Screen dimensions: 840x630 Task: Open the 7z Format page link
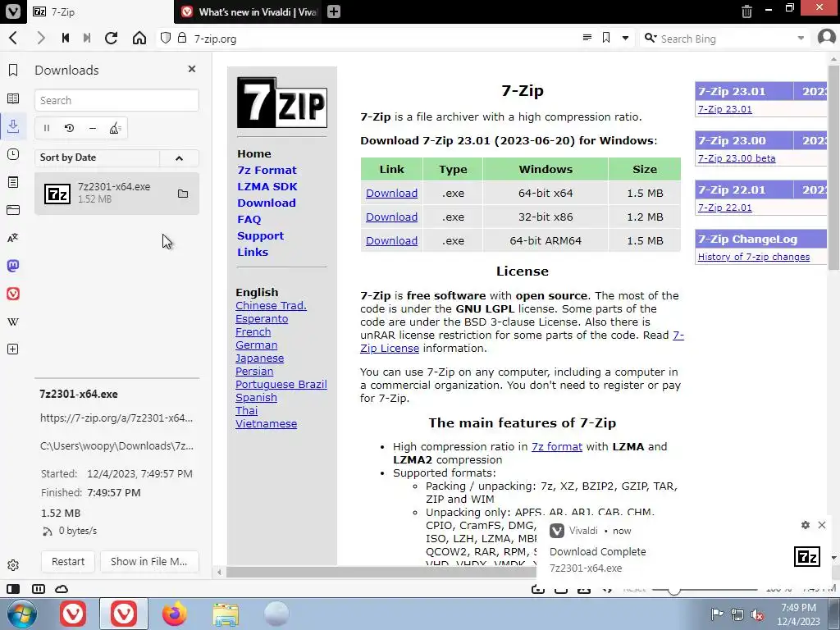pyautogui.click(x=267, y=170)
